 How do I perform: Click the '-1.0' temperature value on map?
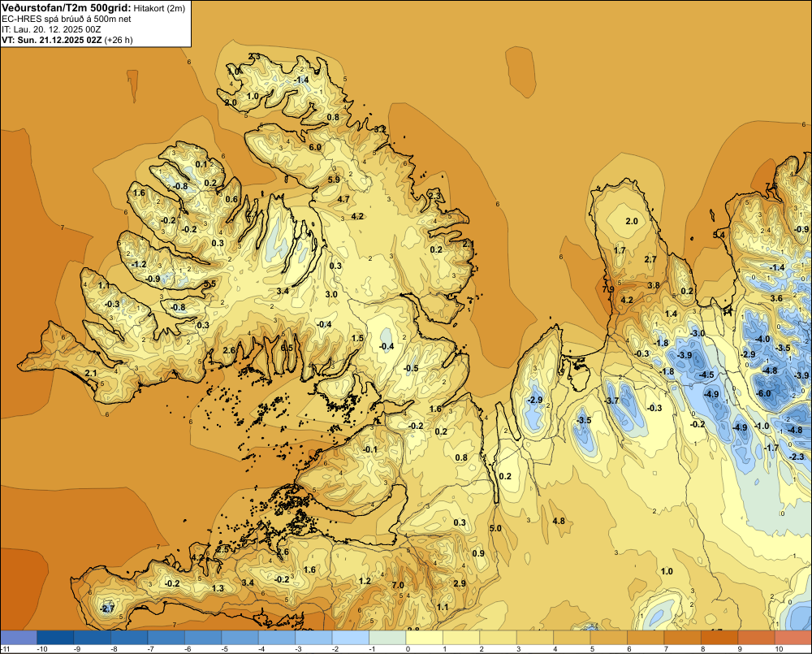[762, 426]
